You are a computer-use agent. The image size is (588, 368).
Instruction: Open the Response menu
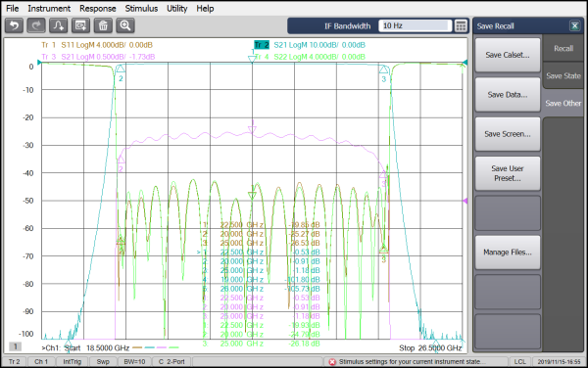pos(97,8)
